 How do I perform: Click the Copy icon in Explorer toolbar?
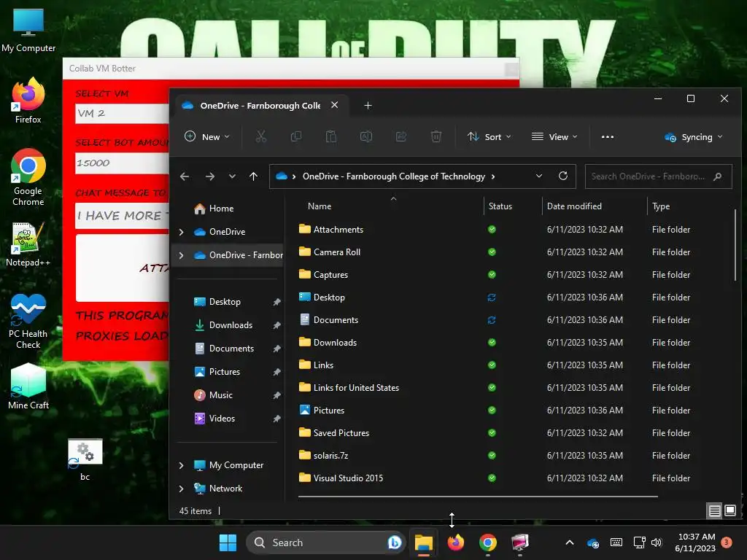(x=296, y=136)
